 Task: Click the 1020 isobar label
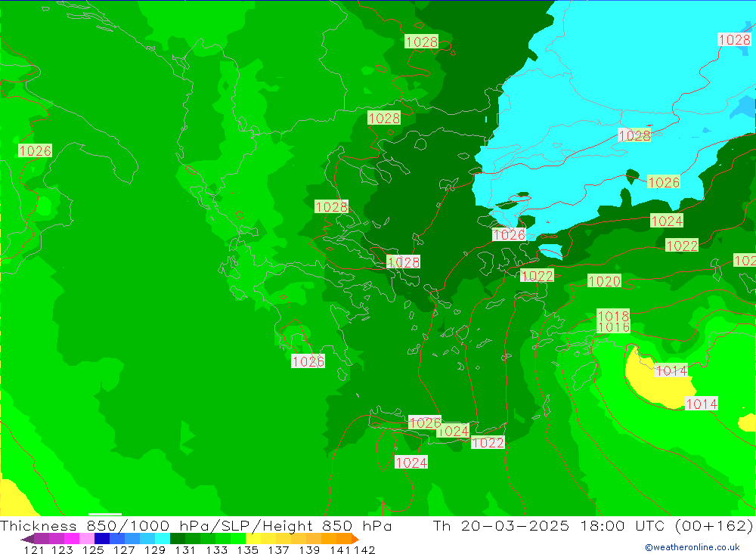[604, 281]
